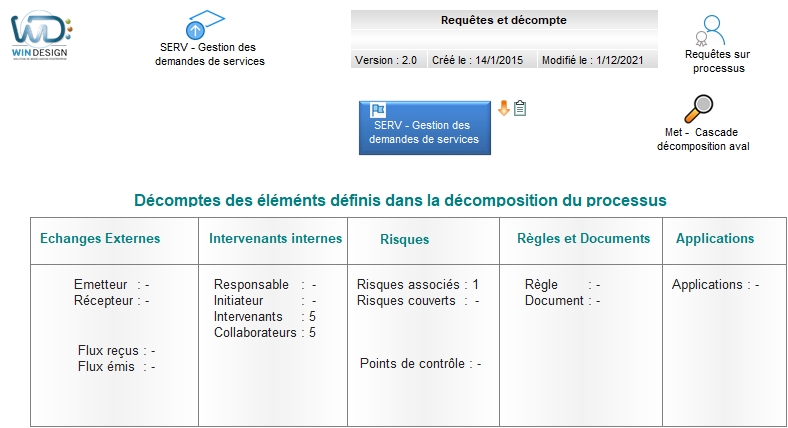
Task: Open the SERV process icon with up arrow
Action: 205,25
